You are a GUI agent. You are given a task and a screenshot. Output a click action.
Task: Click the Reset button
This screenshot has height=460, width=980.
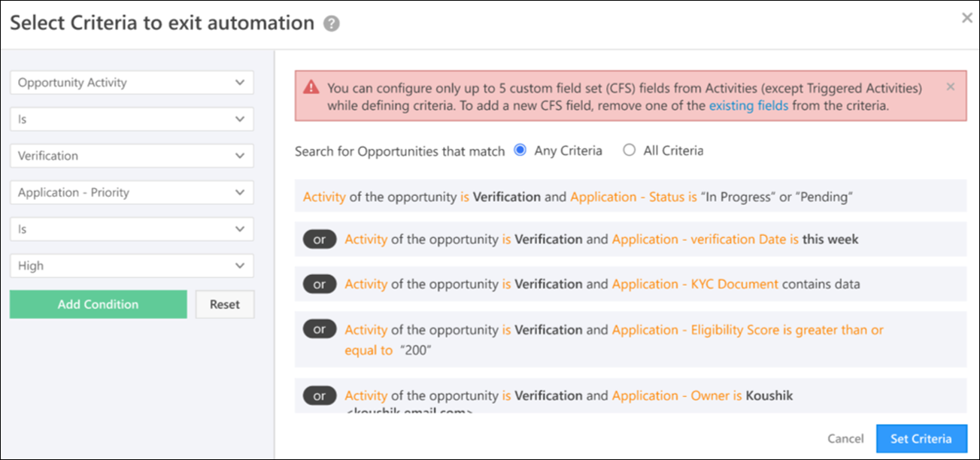tap(225, 304)
